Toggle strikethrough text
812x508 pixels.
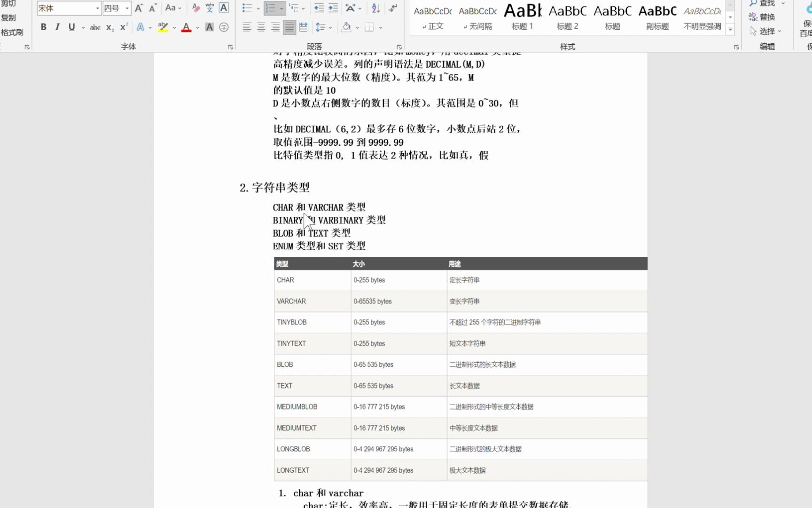[95, 27]
